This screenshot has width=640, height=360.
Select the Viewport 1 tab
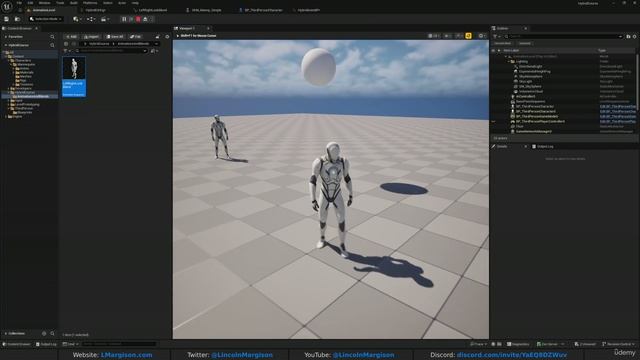187,29
